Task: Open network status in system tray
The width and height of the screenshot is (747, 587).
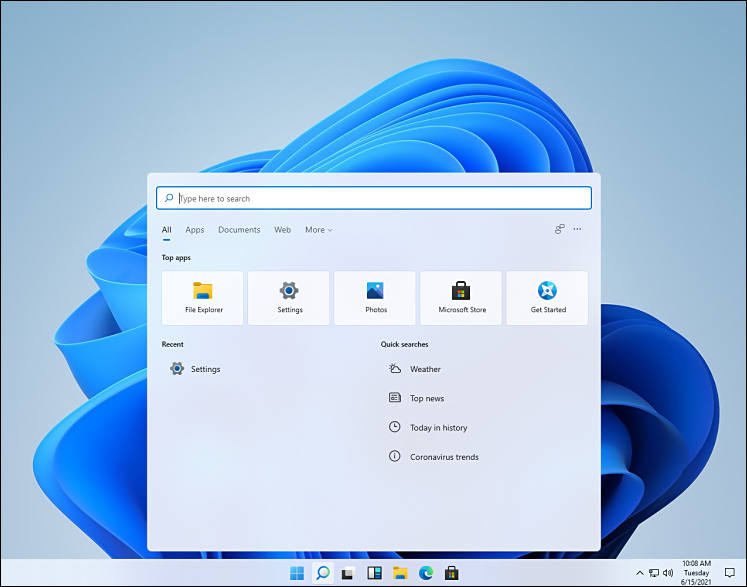Action: pyautogui.click(x=654, y=573)
